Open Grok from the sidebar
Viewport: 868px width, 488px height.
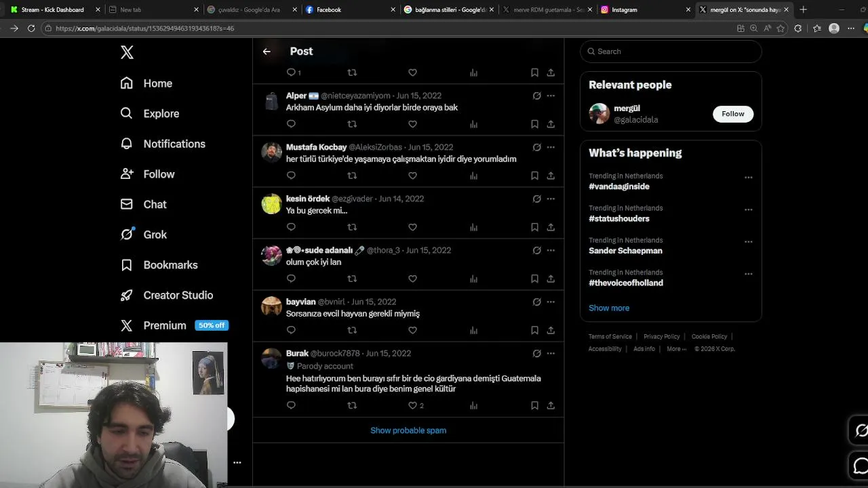pyautogui.click(x=143, y=235)
